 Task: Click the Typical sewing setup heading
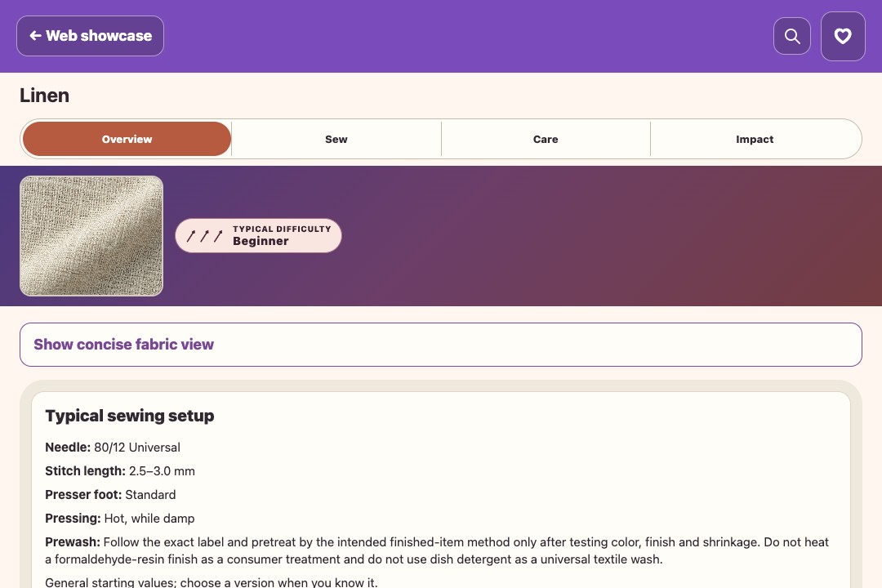[x=129, y=416]
